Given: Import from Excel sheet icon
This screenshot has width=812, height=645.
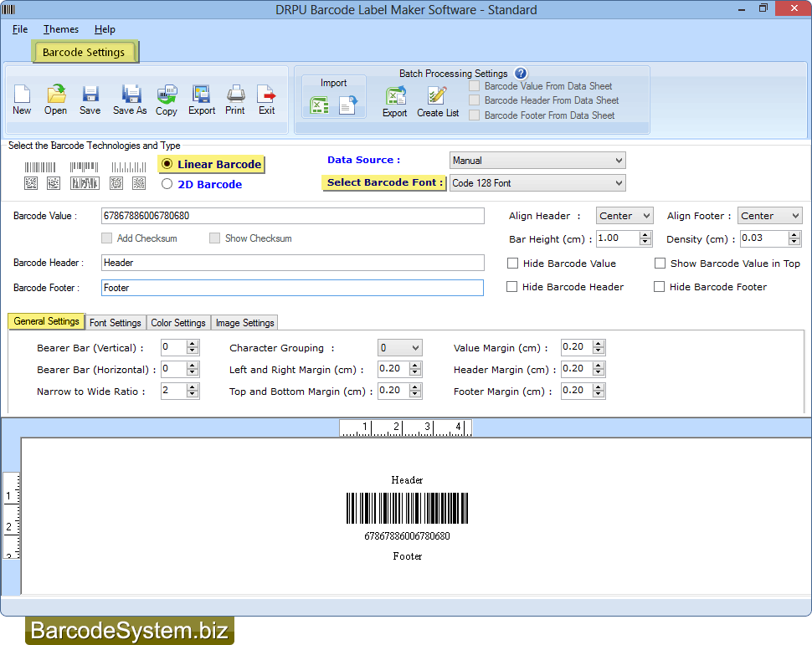Looking at the screenshot, I should point(319,105).
